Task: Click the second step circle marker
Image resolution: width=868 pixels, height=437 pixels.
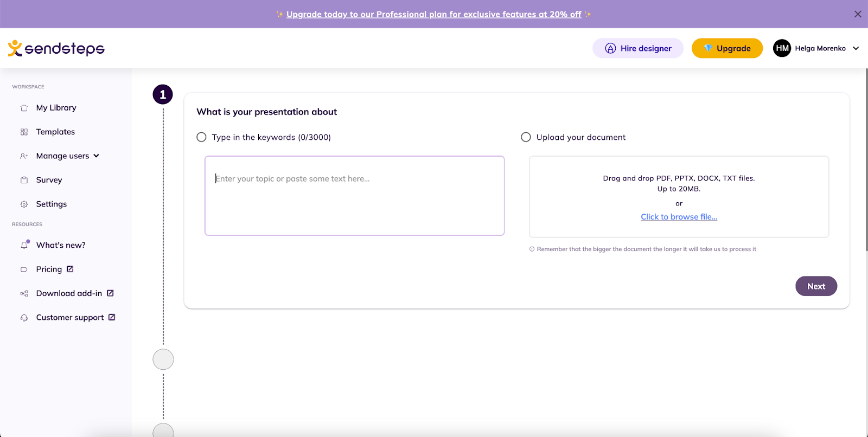Action: [x=163, y=359]
